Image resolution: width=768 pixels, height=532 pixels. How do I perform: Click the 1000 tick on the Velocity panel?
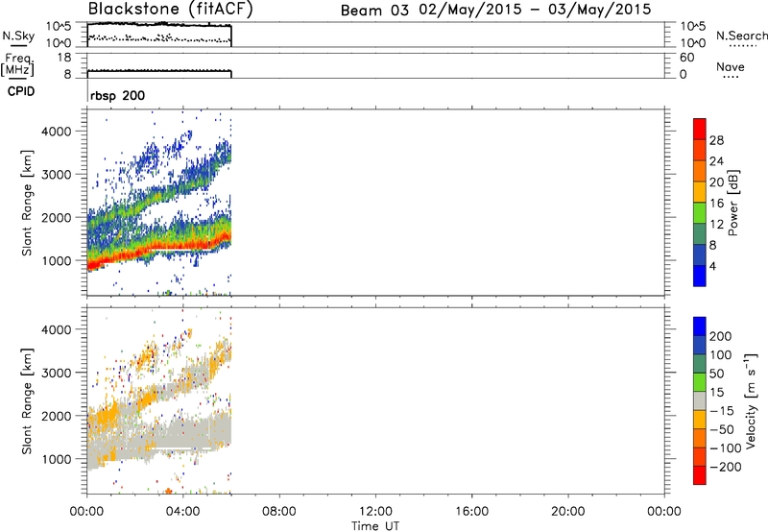click(56, 459)
